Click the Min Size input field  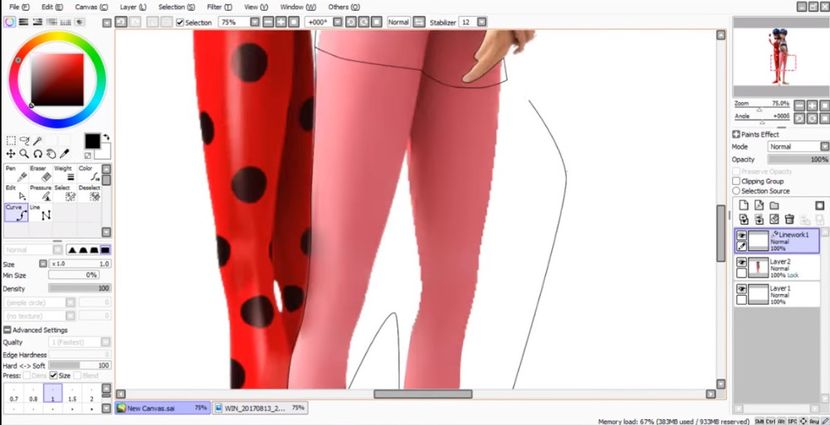pos(73,275)
